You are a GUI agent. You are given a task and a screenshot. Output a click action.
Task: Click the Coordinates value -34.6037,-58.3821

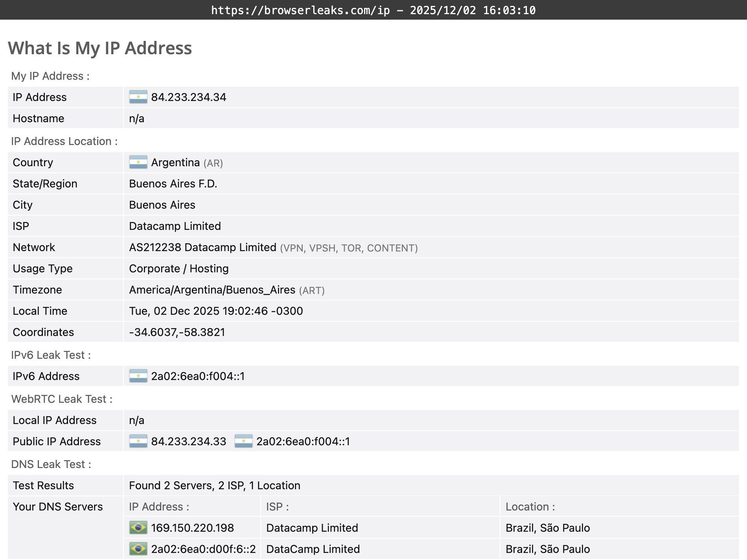click(177, 332)
